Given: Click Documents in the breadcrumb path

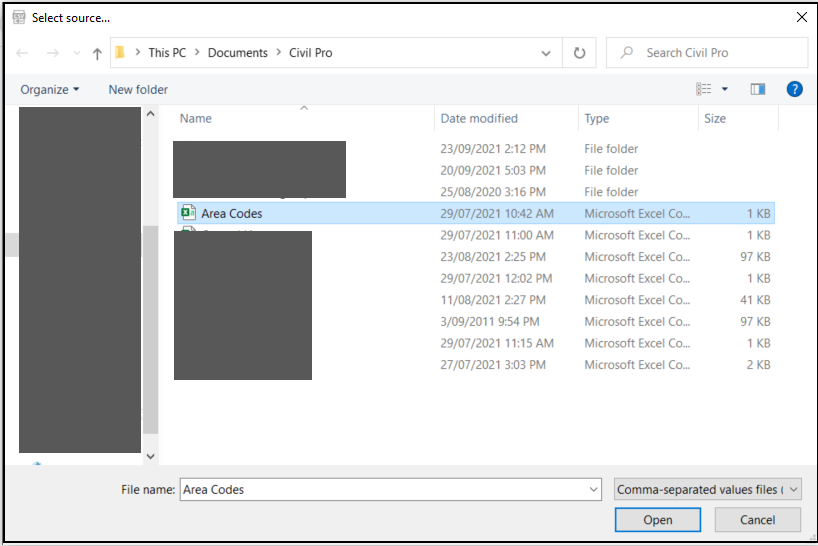Looking at the screenshot, I should [238, 53].
